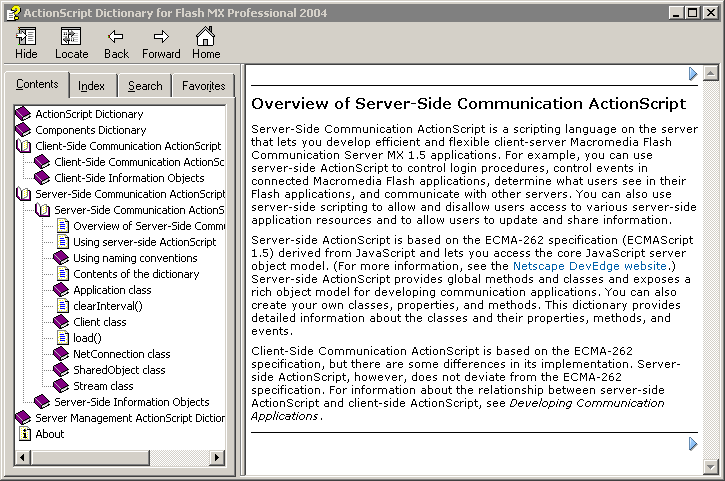Click the ActionScript Dictionary book icon

click(x=23, y=114)
